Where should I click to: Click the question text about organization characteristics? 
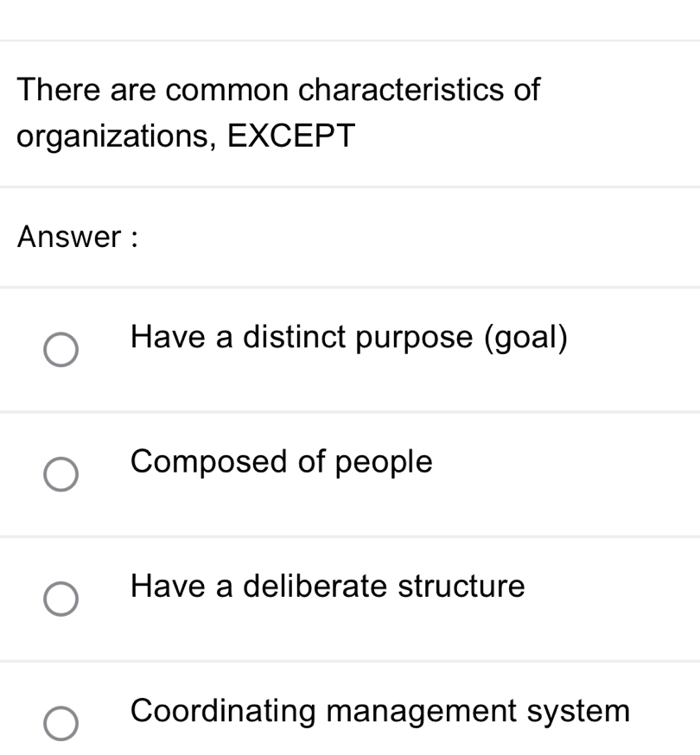[x=278, y=111]
